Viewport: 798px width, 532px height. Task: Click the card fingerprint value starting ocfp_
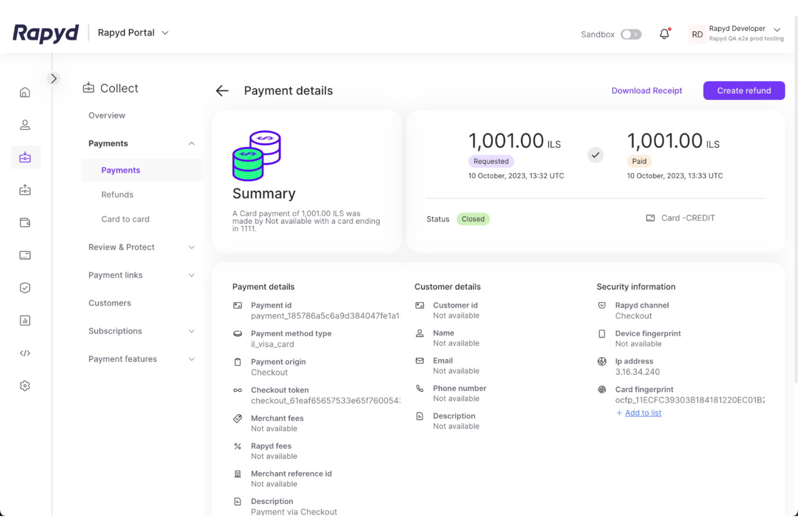(690, 400)
